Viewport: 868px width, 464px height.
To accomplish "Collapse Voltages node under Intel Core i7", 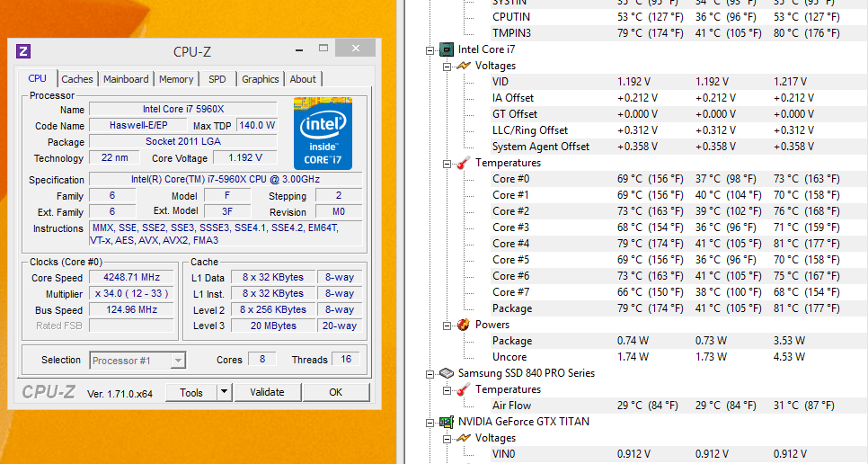I will (447, 67).
